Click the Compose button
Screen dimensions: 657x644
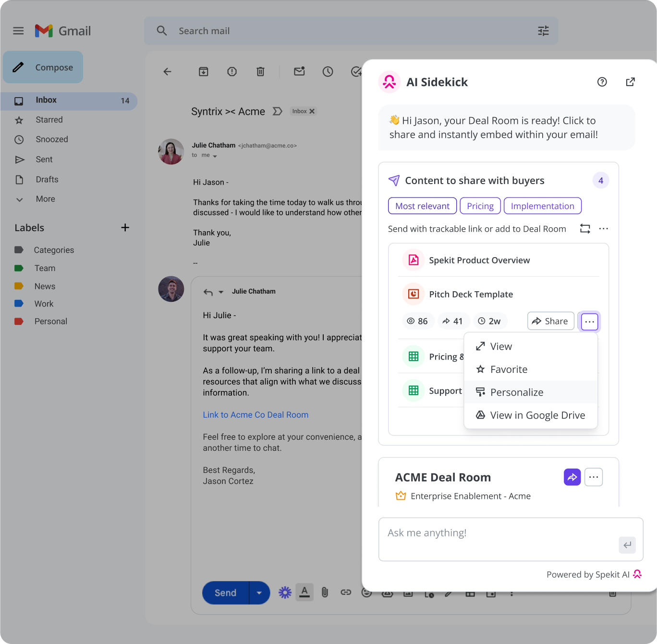tap(43, 67)
